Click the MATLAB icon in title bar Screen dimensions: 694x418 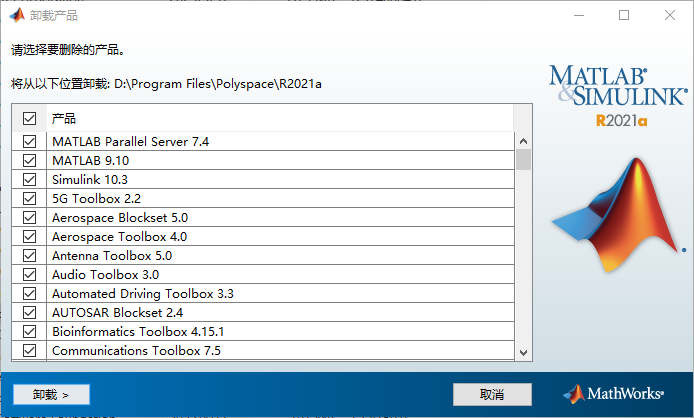[18, 15]
